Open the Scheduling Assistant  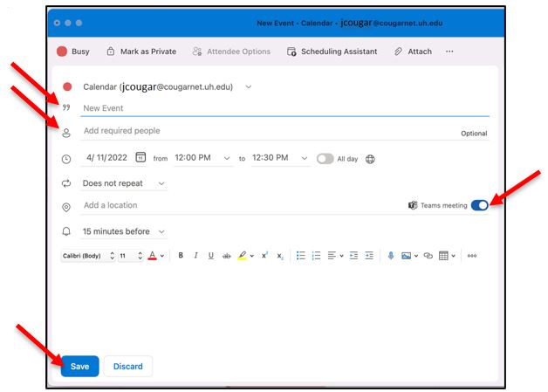pos(332,52)
